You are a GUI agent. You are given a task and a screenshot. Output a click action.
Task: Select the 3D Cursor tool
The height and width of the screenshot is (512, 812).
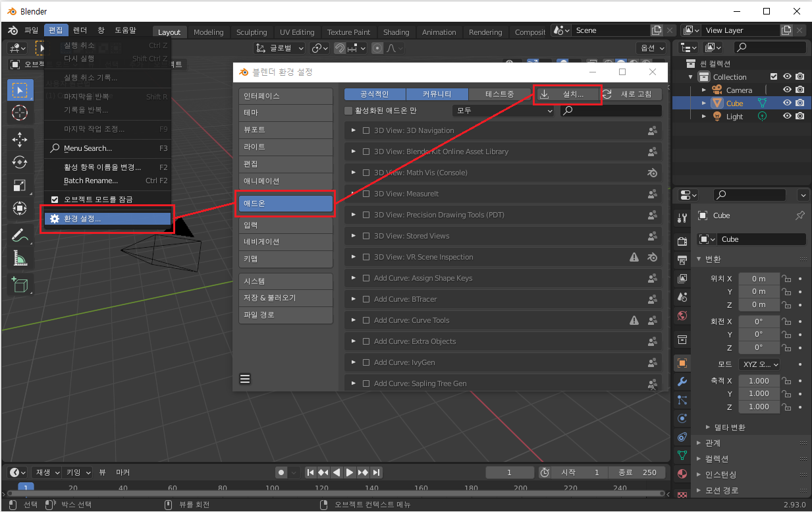coord(20,113)
